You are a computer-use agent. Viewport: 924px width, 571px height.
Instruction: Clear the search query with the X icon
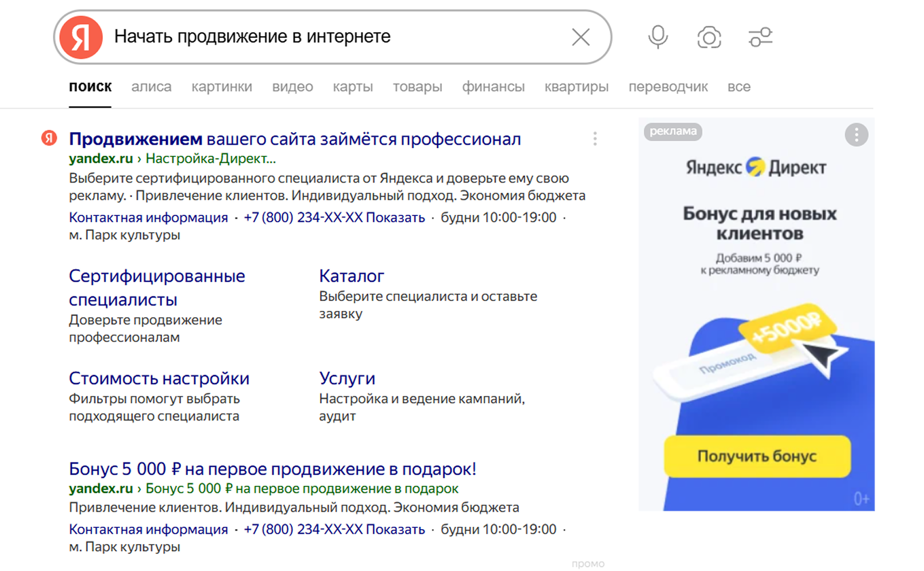(580, 37)
